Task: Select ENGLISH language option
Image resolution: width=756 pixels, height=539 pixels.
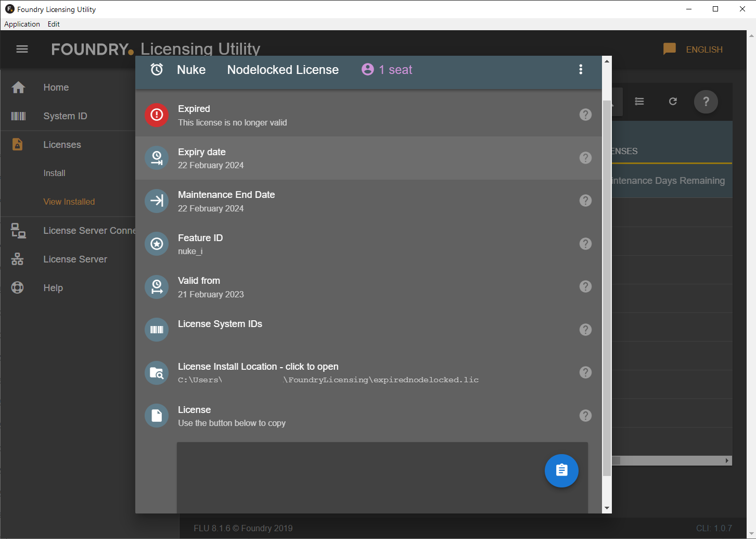Action: click(x=703, y=49)
